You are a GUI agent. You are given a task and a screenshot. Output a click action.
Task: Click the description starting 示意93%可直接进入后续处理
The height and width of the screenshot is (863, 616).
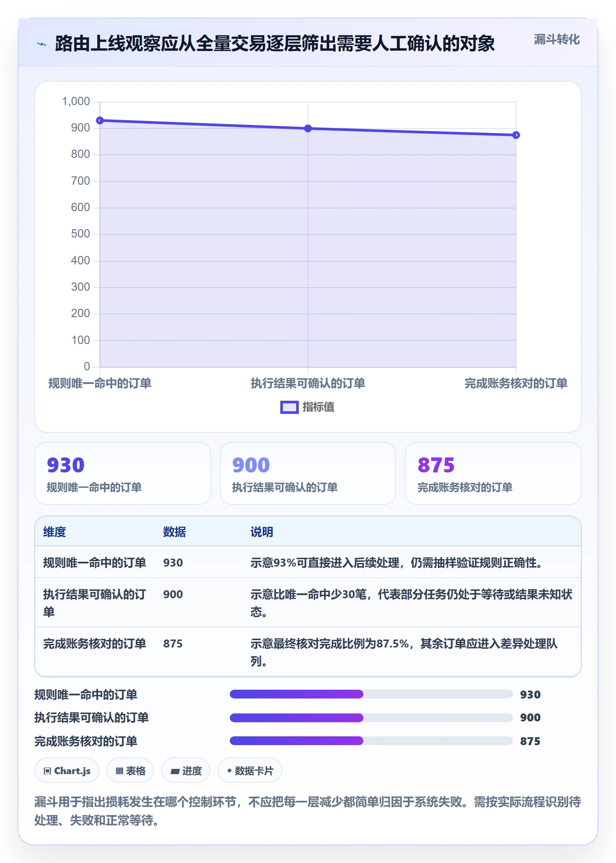(x=399, y=563)
